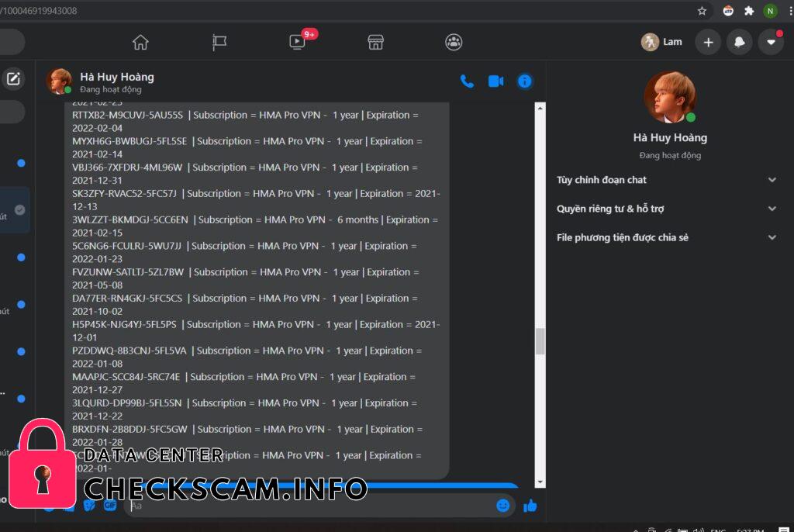Open Chrome profile N avatar
794x532 pixels.
pos(770,11)
